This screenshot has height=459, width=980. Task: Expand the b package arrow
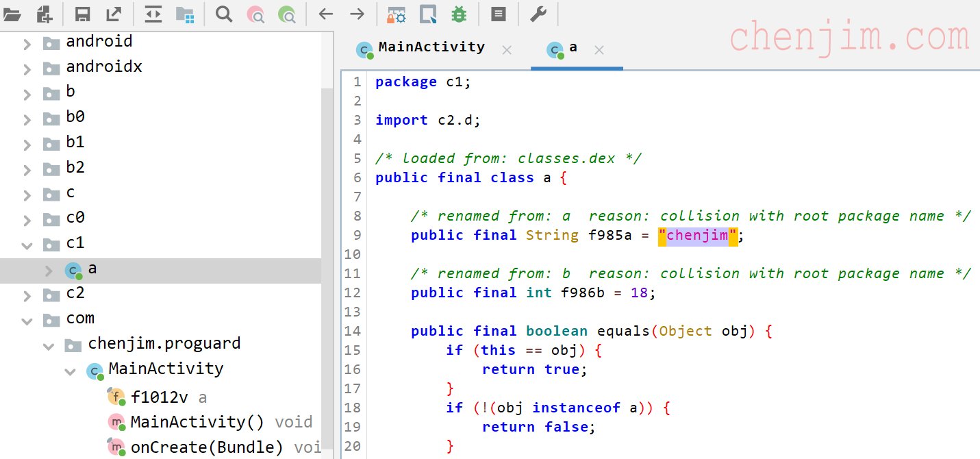27,94
